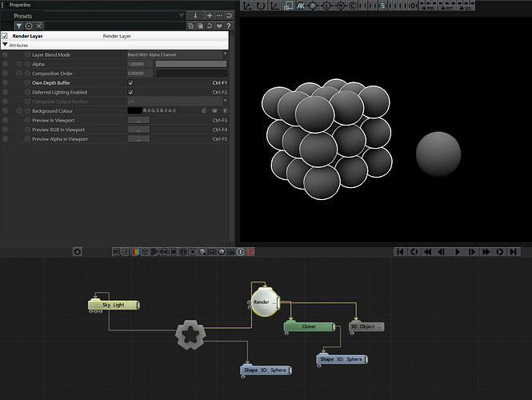This screenshot has width=532, height=400.
Task: Click the play button
Action: pyautogui.click(x=458, y=252)
